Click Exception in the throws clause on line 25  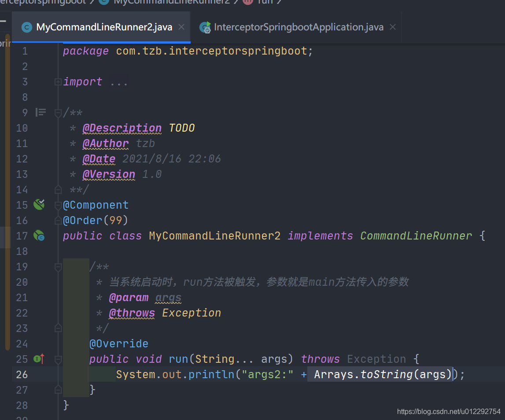[376, 359]
